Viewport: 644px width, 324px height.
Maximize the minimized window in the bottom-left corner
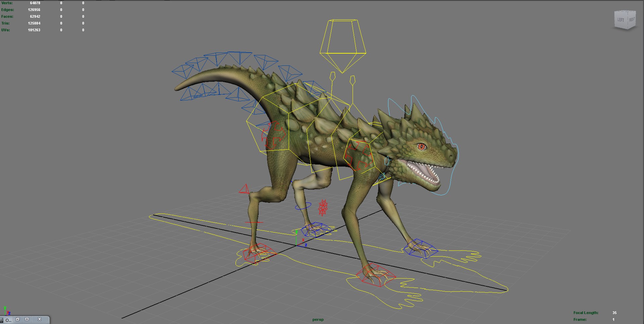(x=27, y=319)
